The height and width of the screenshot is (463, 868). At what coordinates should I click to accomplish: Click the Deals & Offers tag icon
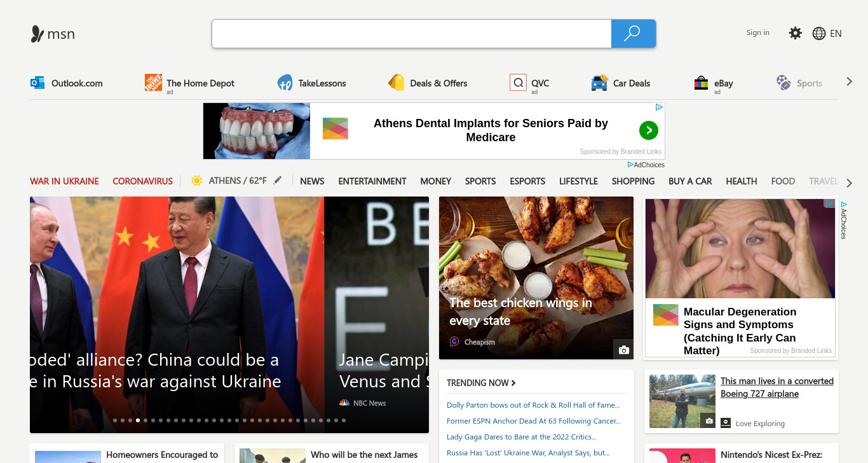tap(397, 83)
